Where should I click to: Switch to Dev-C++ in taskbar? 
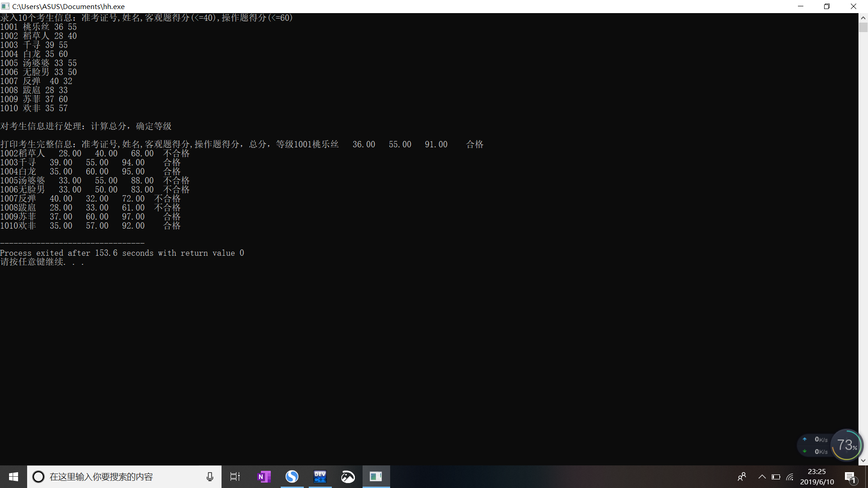click(x=320, y=477)
